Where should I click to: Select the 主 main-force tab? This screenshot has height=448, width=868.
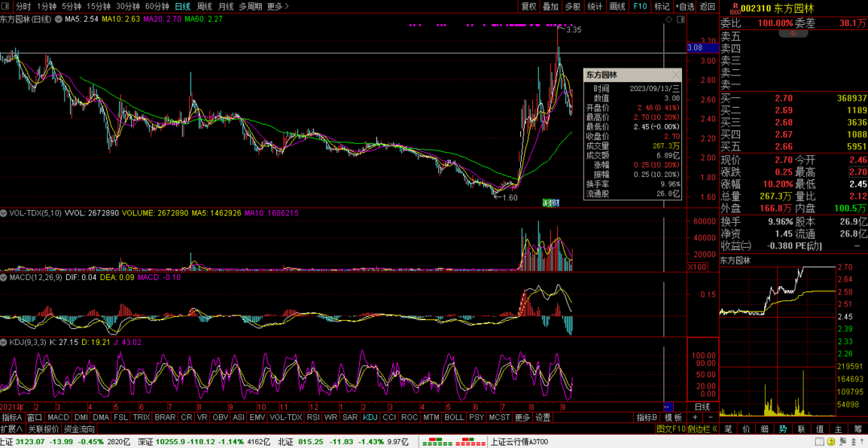(837, 429)
